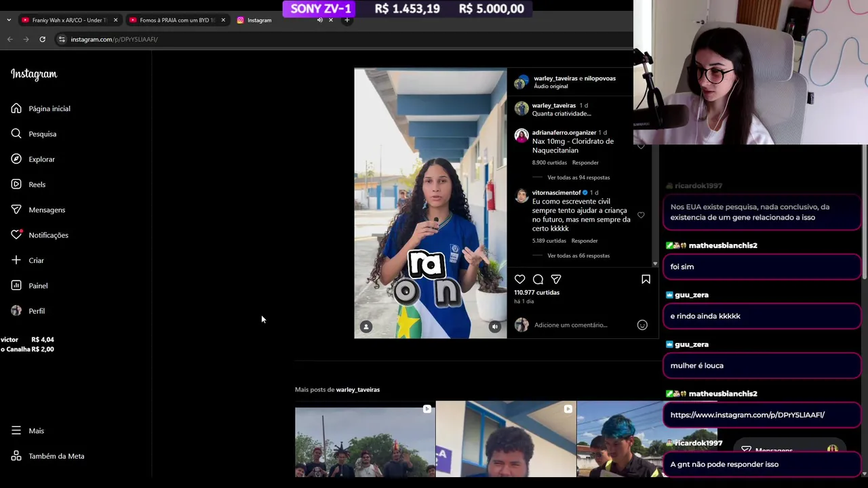Open the Instagram logo home link
The width and height of the screenshot is (868, 488).
click(x=34, y=74)
